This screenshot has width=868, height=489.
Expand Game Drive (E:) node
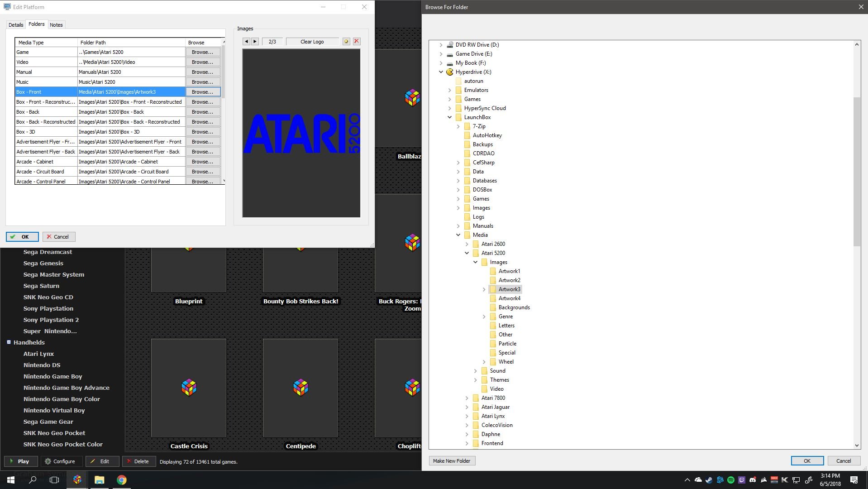point(441,54)
